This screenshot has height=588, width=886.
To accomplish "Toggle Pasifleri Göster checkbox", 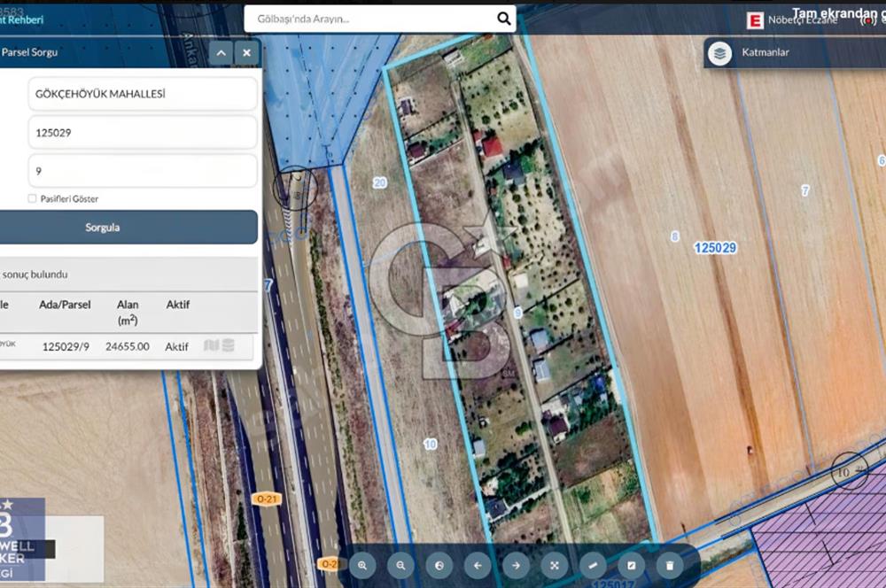I will [32, 198].
